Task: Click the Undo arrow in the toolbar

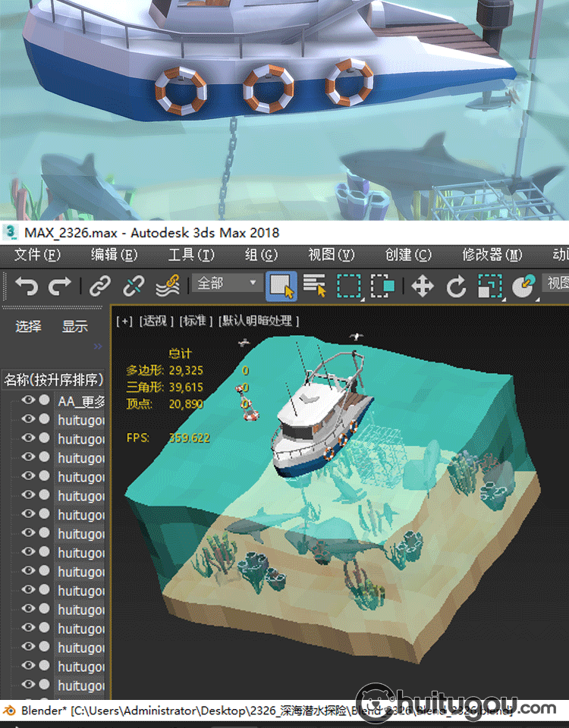Action: tap(26, 286)
